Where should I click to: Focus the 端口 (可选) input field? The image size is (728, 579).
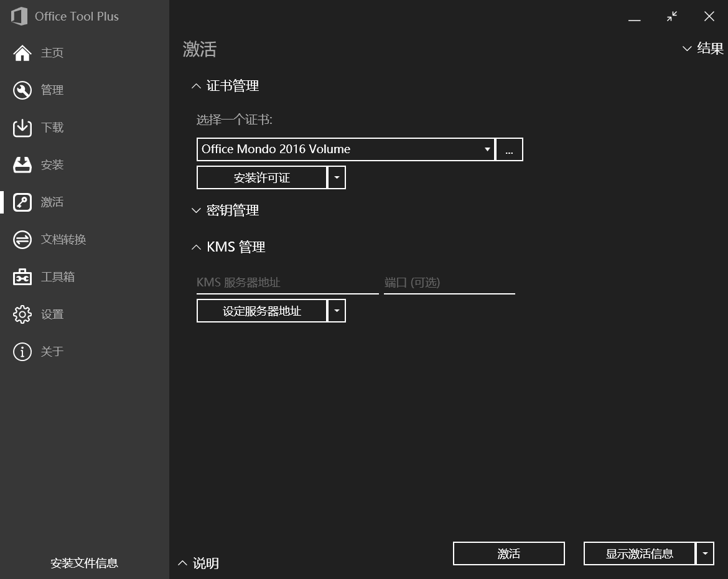tap(449, 283)
